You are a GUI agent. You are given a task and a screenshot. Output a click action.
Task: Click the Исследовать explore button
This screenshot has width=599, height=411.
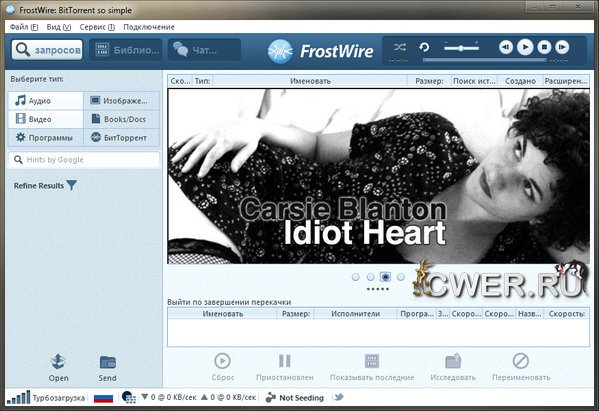coord(453,367)
